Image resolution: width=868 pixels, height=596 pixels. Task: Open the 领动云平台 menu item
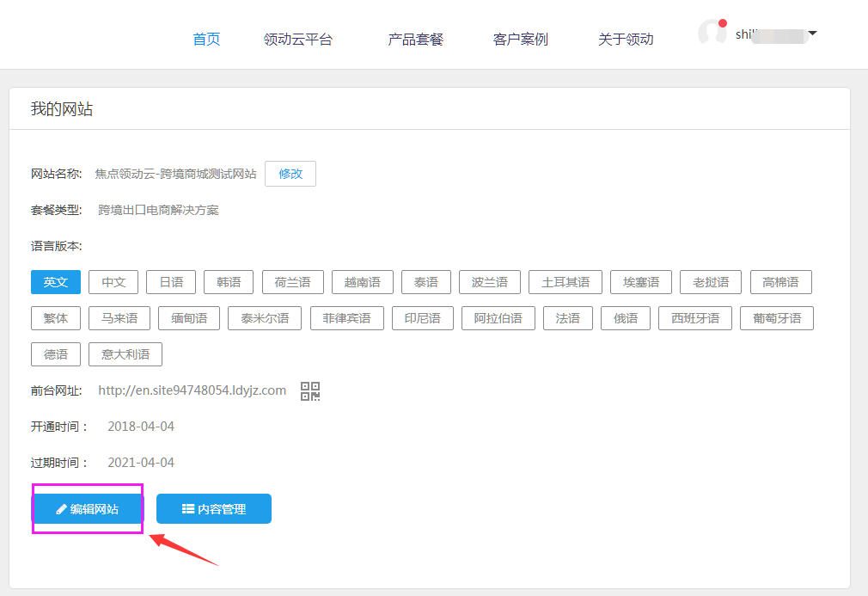click(x=298, y=39)
